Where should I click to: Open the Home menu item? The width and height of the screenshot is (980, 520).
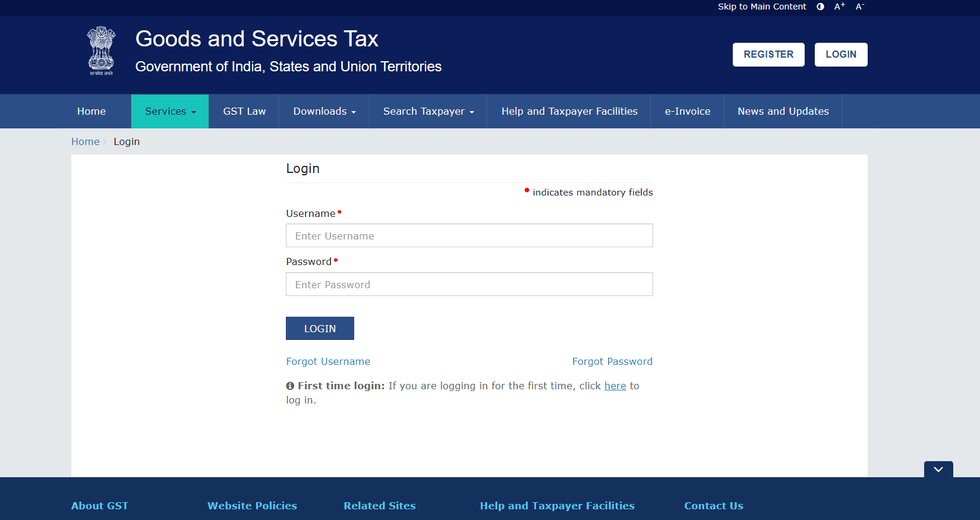click(92, 111)
